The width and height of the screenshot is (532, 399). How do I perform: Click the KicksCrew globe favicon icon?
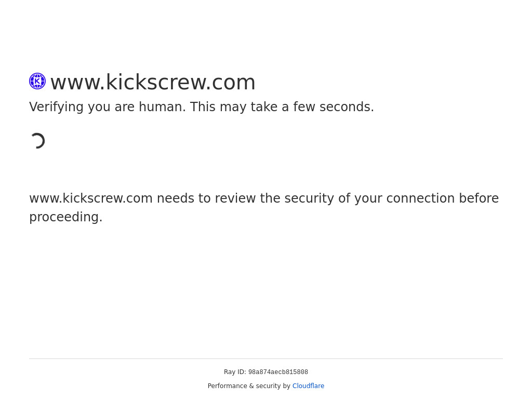37,81
